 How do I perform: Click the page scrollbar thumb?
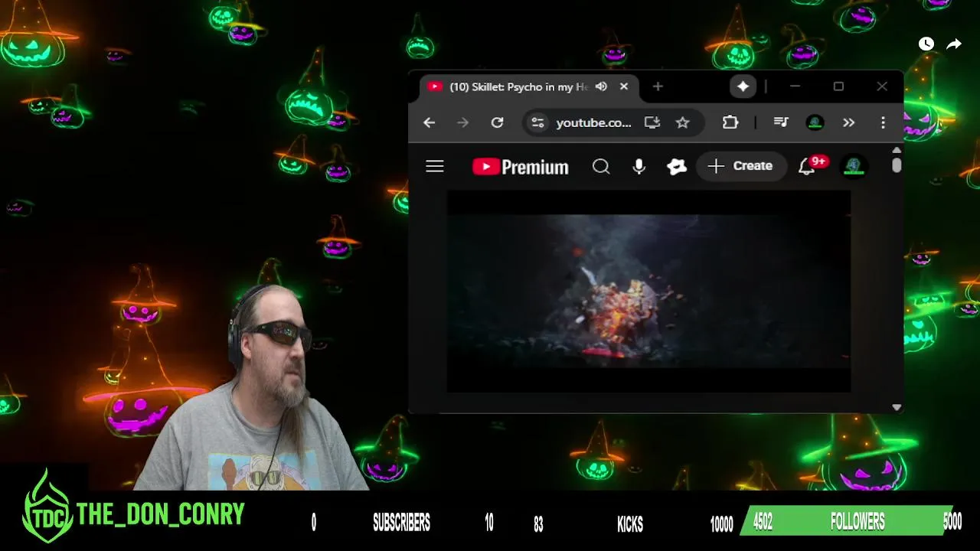pyautogui.click(x=897, y=165)
